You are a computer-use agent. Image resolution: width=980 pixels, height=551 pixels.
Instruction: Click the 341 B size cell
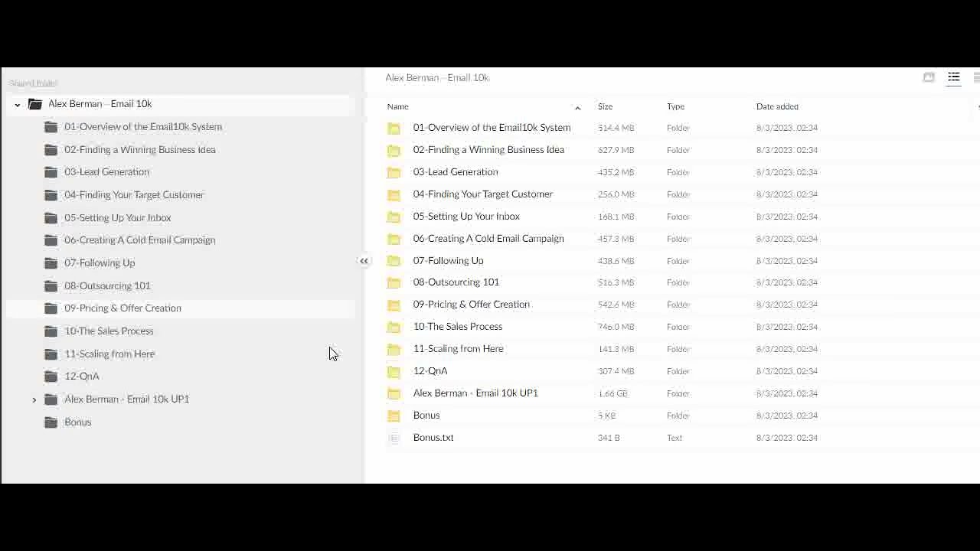609,439
